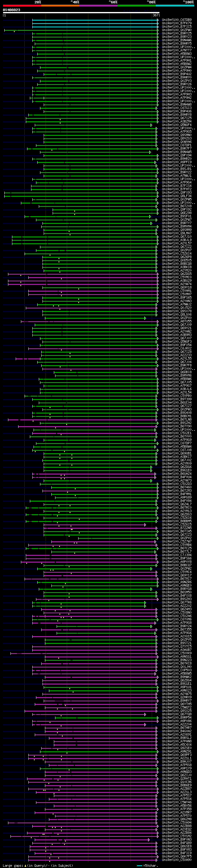Select hit label UniRef100_C5Z7W7
197x868 pixels.
click(x=177, y=542)
